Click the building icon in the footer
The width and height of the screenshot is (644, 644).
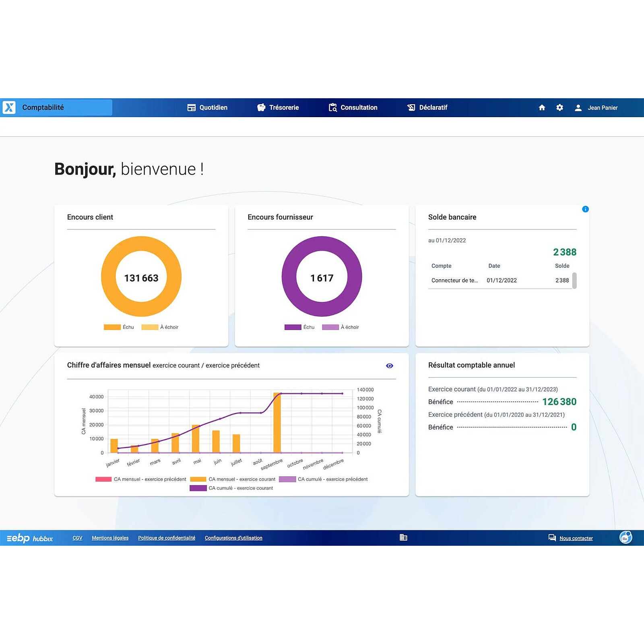[x=404, y=537]
